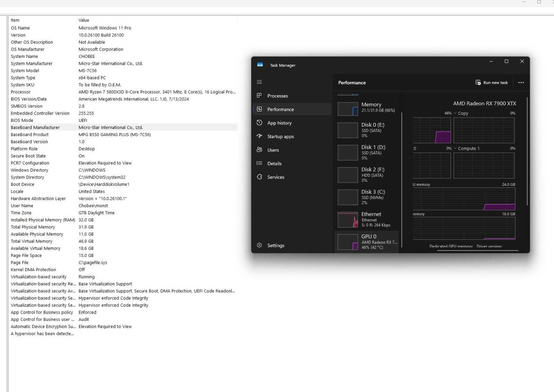Select the OS Name row in System Information
This screenshot has width=554, height=392.
click(x=123, y=28)
